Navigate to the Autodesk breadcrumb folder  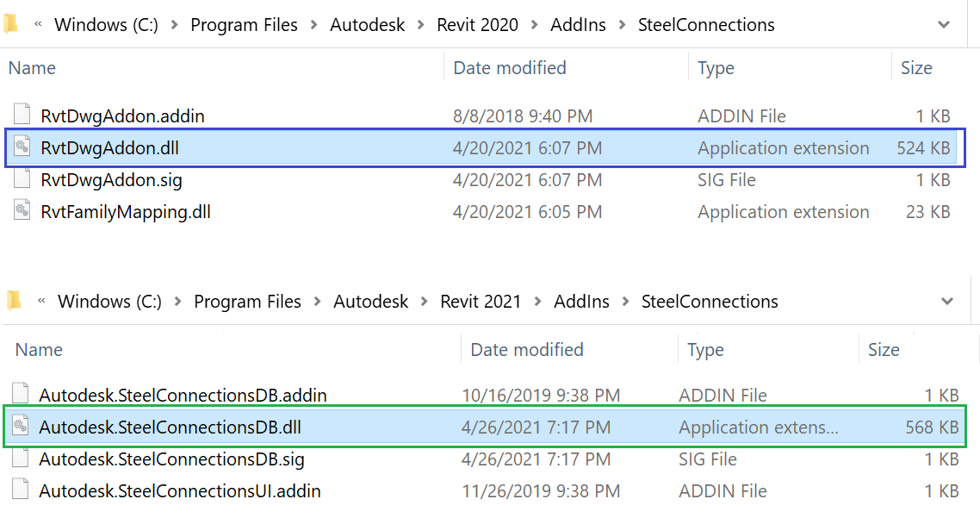click(x=367, y=24)
